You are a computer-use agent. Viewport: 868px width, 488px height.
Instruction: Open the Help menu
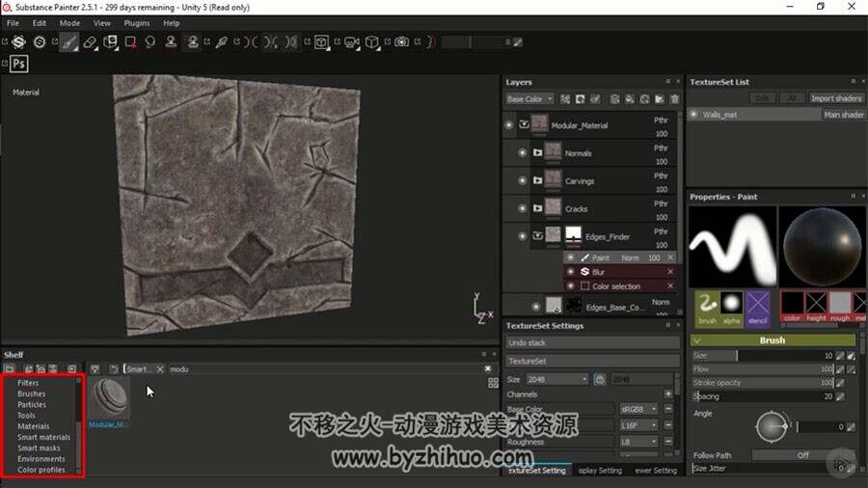171,23
